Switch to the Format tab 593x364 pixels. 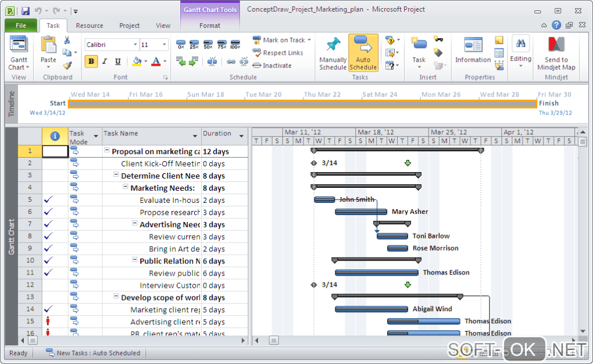[x=210, y=26]
